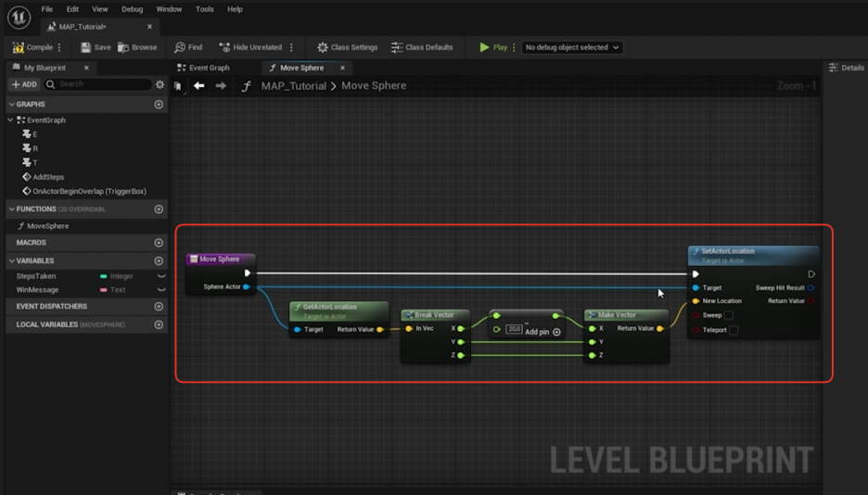Toggle WinMessage variable visibility eye
This screenshot has height=495, width=868.
coord(161,290)
